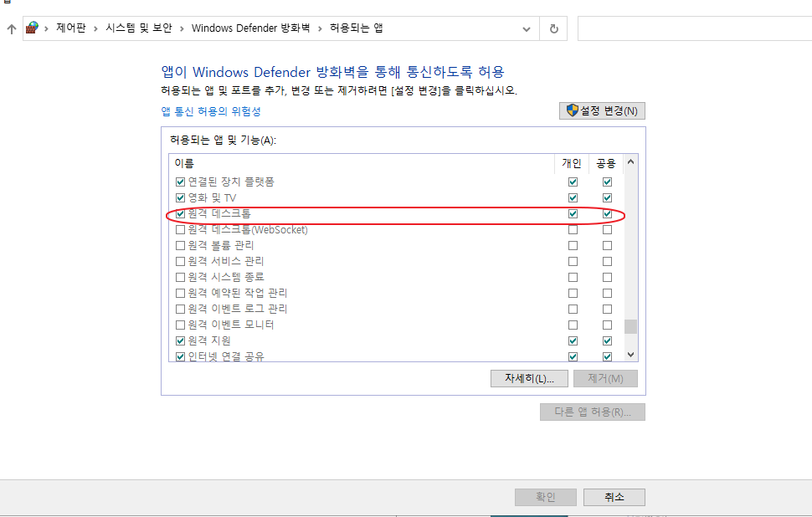Click the 다른 앱 허용(R)... button

pos(593,412)
